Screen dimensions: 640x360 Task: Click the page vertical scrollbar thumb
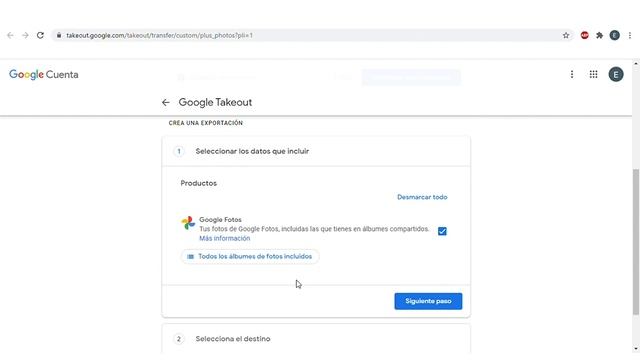[636, 242]
